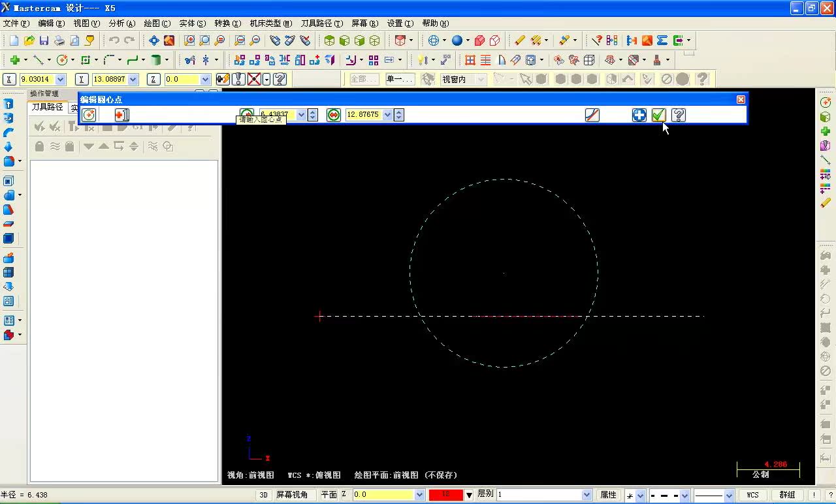Click the 层别 level button
The width and height of the screenshot is (836, 504).
point(485,494)
